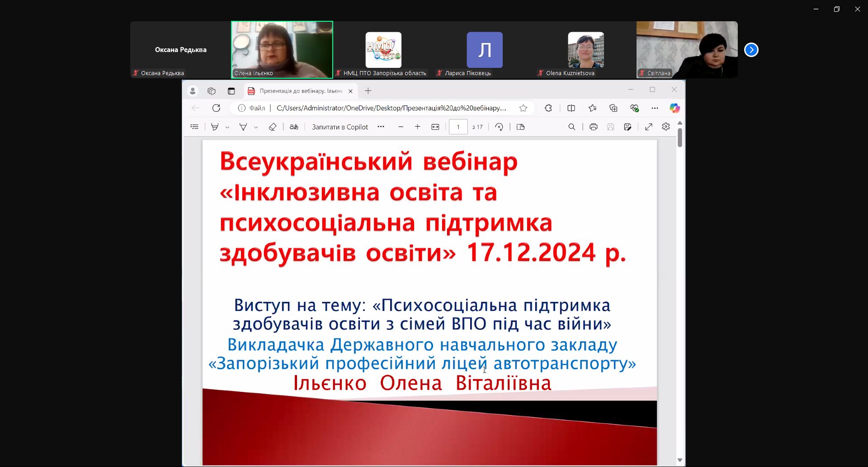Toggle the read aloud button
The height and width of the screenshot is (467, 868).
pos(294,127)
